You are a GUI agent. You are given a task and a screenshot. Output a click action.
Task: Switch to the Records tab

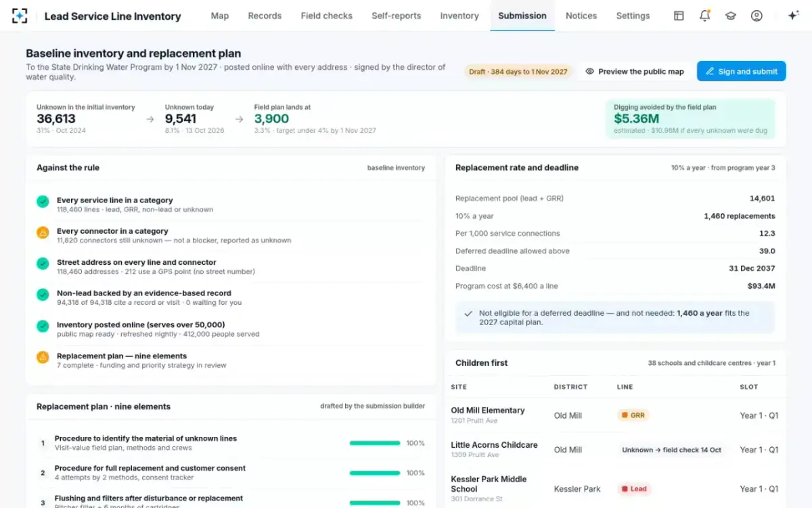[265, 16]
